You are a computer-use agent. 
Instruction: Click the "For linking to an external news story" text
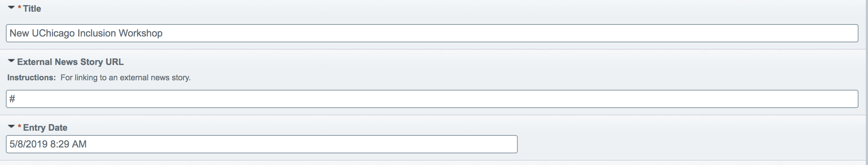(125, 78)
